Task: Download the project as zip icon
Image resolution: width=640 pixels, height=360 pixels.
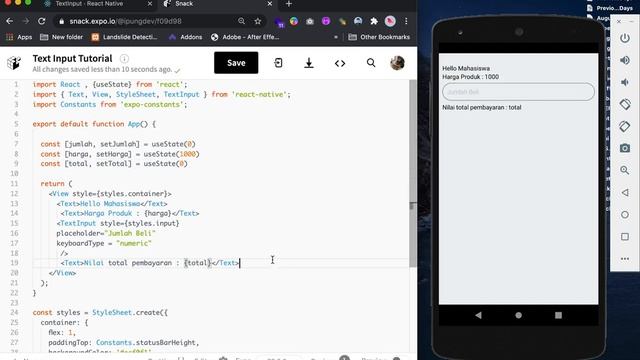Action: point(309,63)
